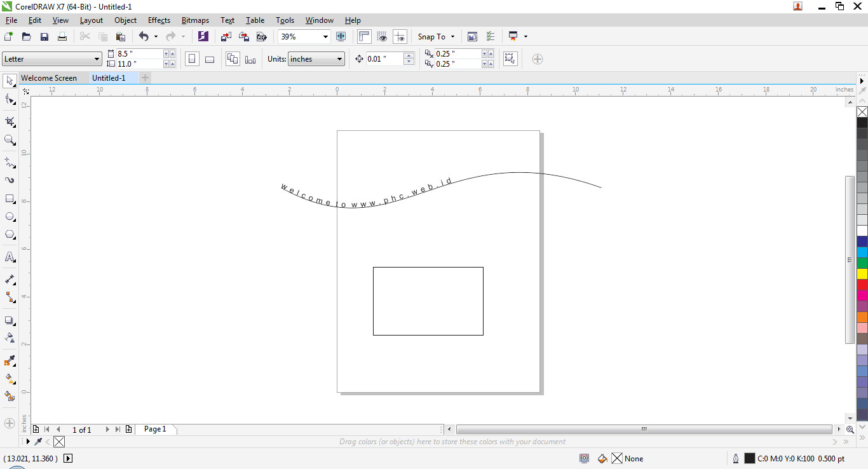Click the Open file toolbar icon
This screenshot has height=469, width=868.
click(x=27, y=37)
